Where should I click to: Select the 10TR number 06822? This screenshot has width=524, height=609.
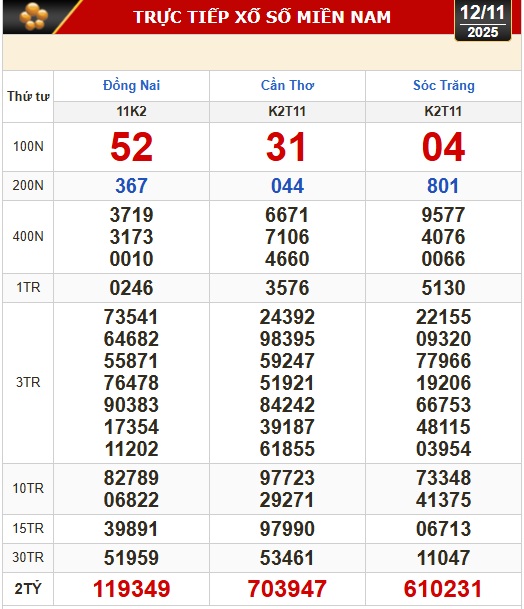131,500
